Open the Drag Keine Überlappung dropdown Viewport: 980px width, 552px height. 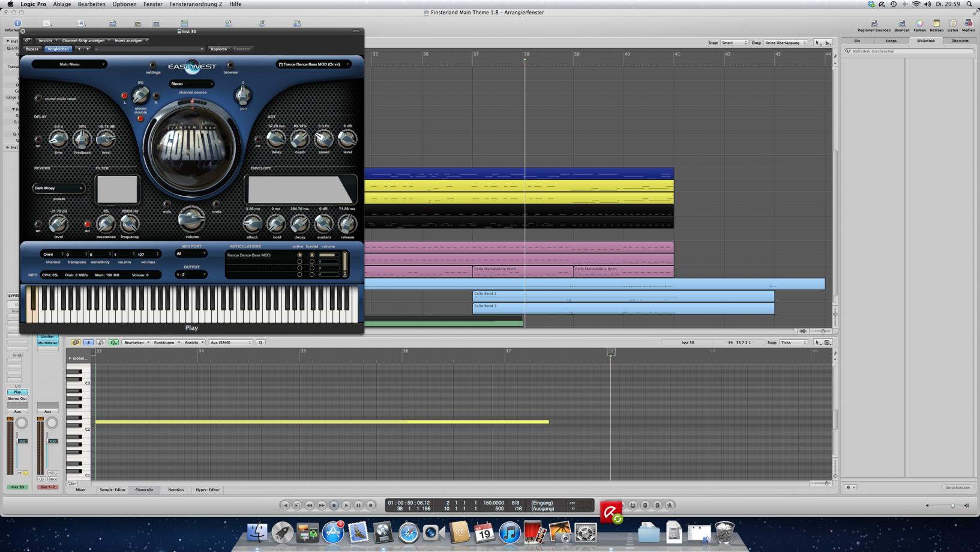point(786,43)
